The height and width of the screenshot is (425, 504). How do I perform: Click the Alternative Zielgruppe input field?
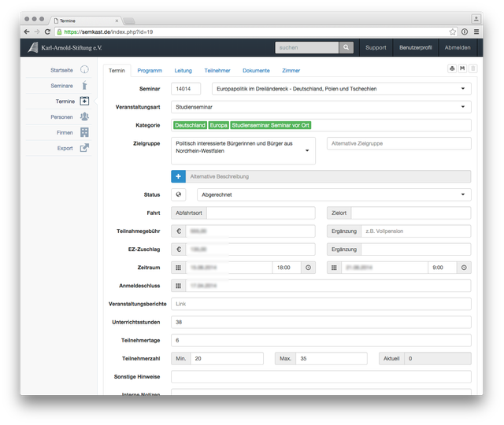click(x=398, y=143)
